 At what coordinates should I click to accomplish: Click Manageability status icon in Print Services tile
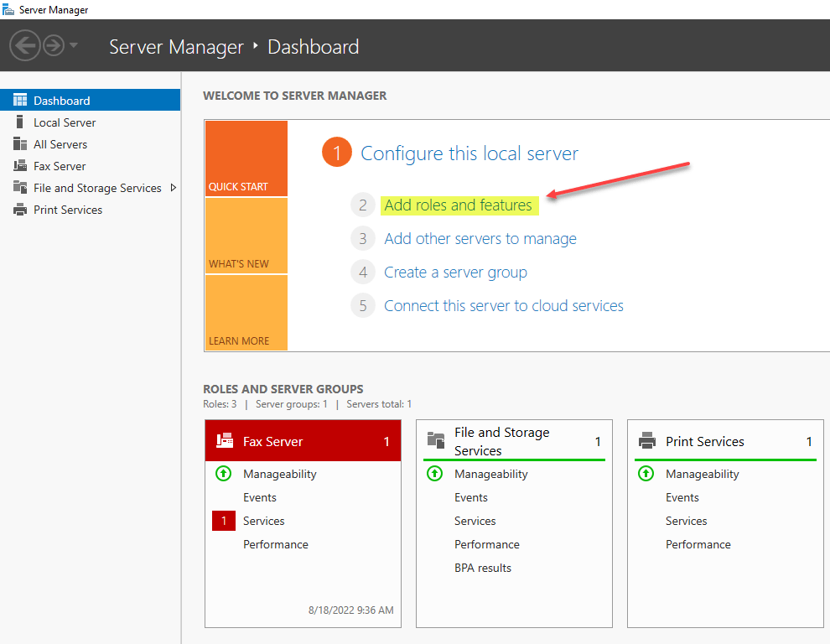tap(646, 474)
